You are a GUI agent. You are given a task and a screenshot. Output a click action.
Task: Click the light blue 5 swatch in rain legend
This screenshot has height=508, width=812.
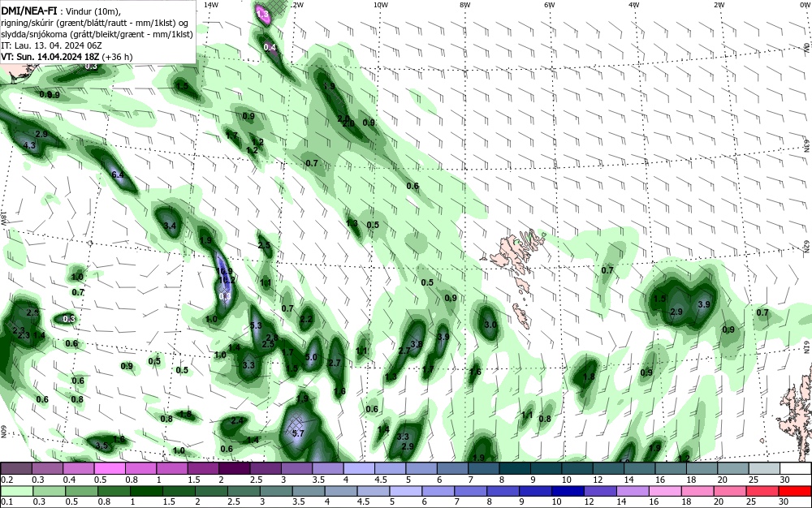[x=405, y=491]
